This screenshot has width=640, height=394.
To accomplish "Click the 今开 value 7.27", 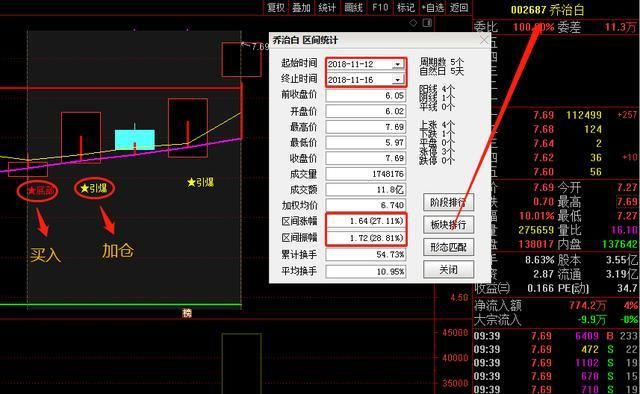I will coord(627,187).
